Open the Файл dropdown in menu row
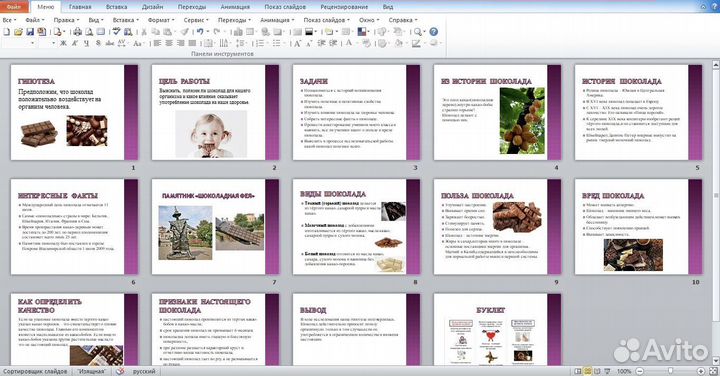 [x=35, y=20]
